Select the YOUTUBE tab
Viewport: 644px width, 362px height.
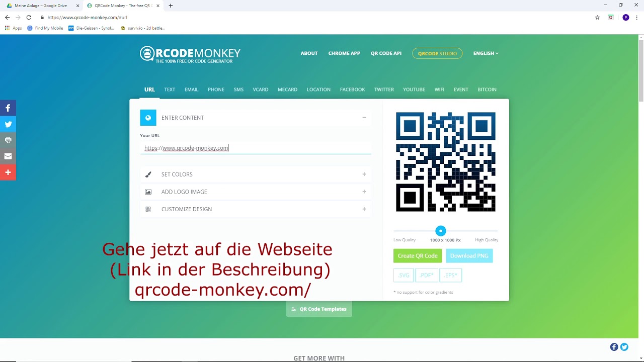coord(414,89)
